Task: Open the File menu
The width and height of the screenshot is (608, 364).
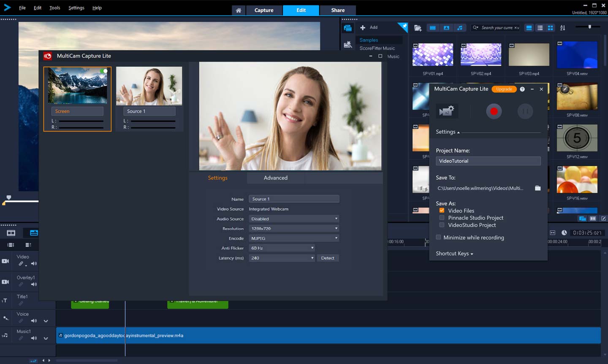Action: pyautogui.click(x=22, y=8)
